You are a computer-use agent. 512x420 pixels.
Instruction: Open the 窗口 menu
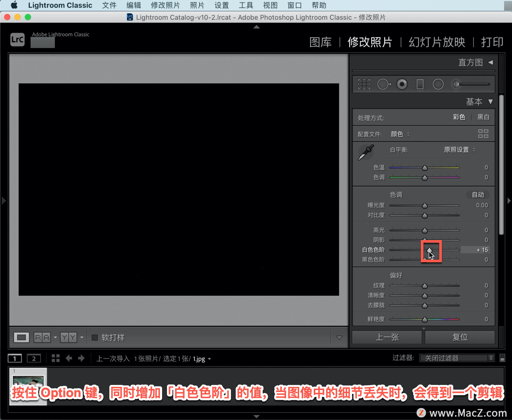(295, 5)
